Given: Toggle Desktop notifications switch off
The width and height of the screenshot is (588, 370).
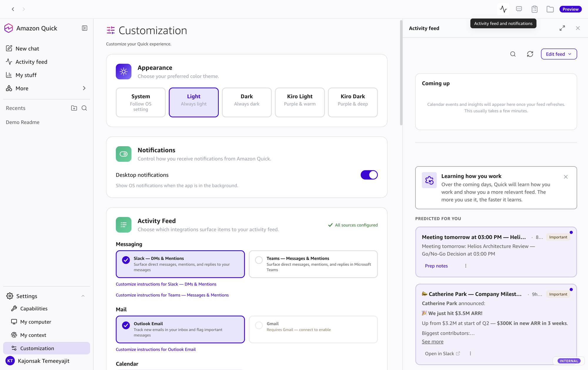Looking at the screenshot, I should tap(369, 175).
